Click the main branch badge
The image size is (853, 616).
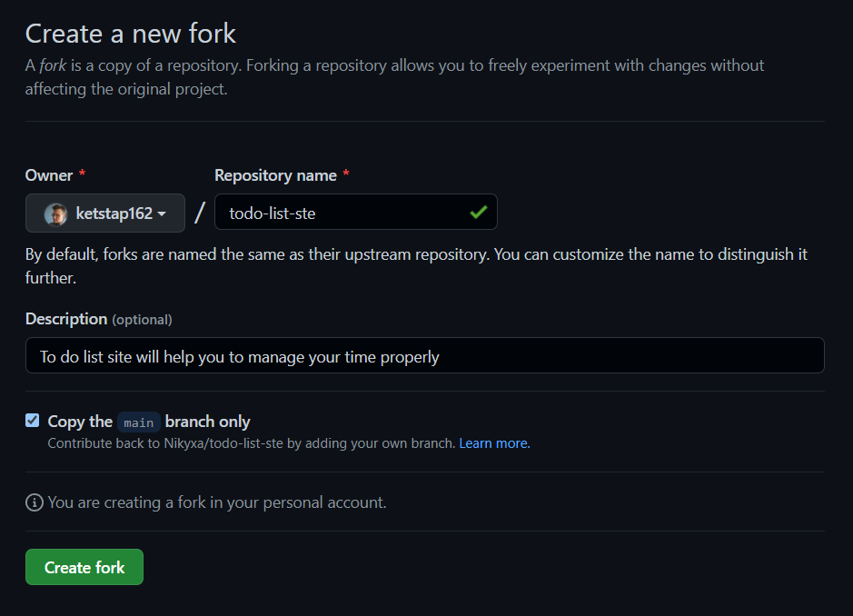click(x=139, y=422)
